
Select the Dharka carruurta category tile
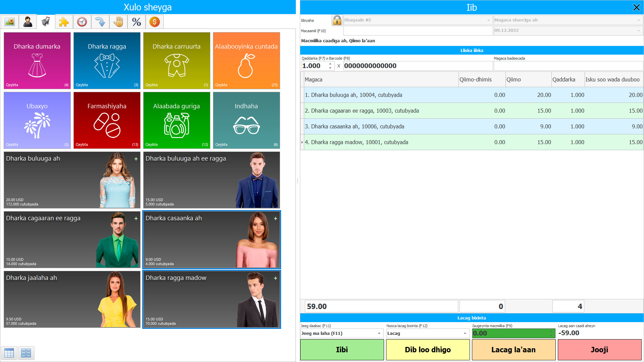(x=176, y=61)
